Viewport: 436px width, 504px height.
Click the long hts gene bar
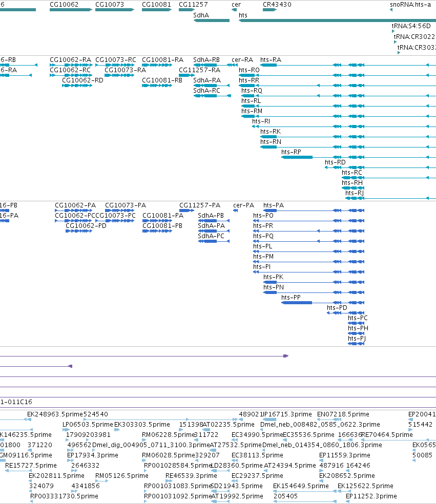pyautogui.click(x=337, y=20)
